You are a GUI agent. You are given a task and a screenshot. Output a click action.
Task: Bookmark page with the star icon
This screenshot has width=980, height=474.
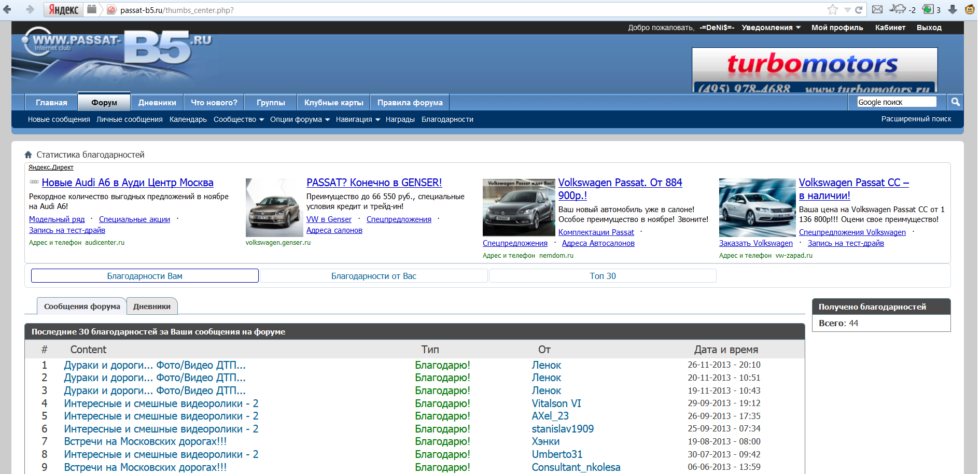pyautogui.click(x=832, y=9)
